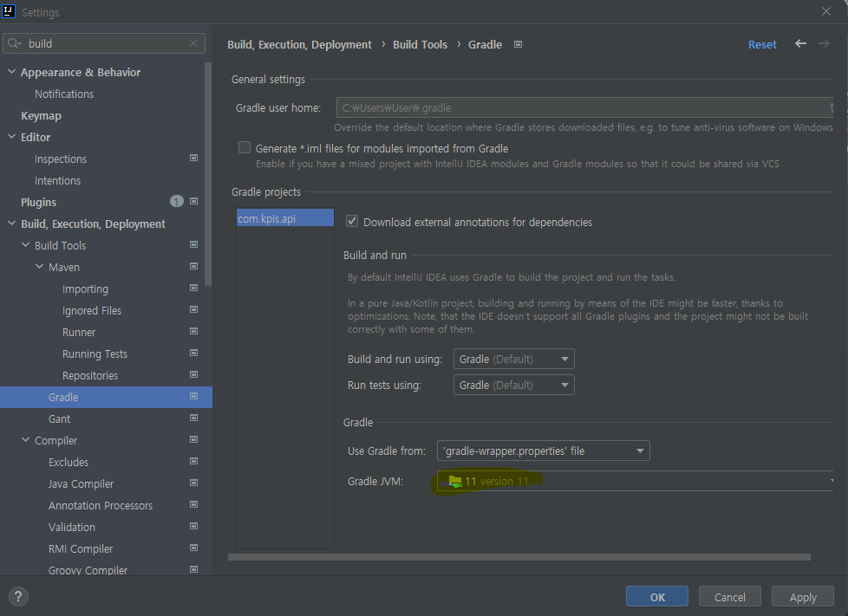848x616 pixels.
Task: Click the Plugins update count badge
Action: tap(177, 202)
